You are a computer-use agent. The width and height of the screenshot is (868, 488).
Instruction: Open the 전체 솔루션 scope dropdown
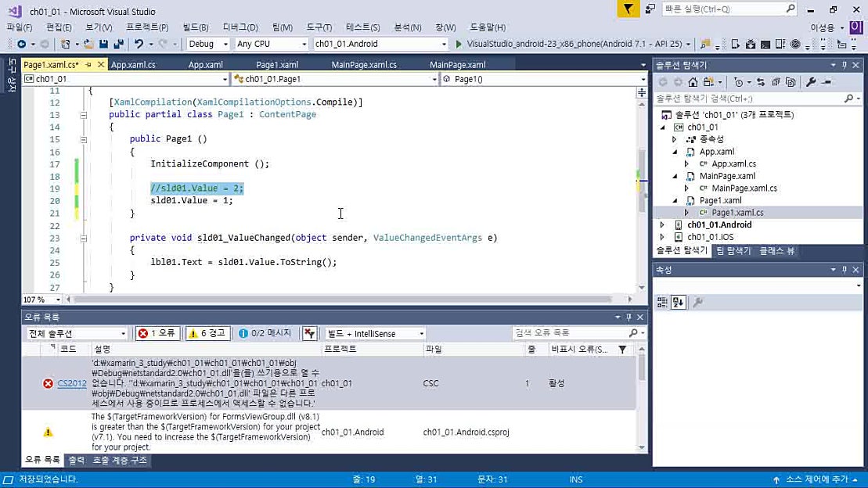coord(77,334)
